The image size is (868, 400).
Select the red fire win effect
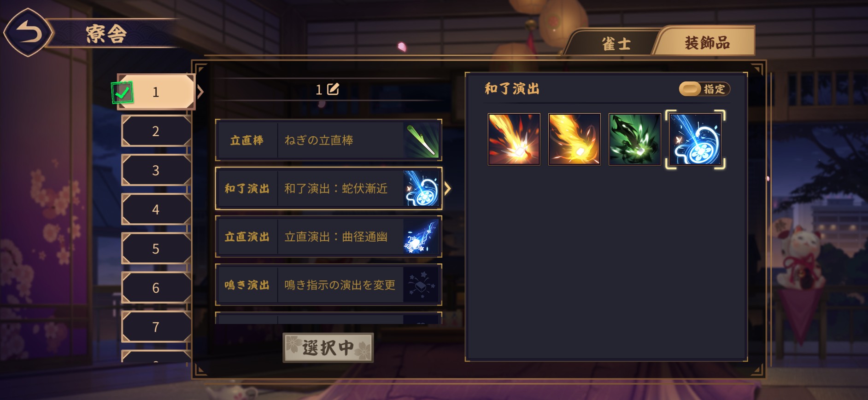(x=514, y=139)
